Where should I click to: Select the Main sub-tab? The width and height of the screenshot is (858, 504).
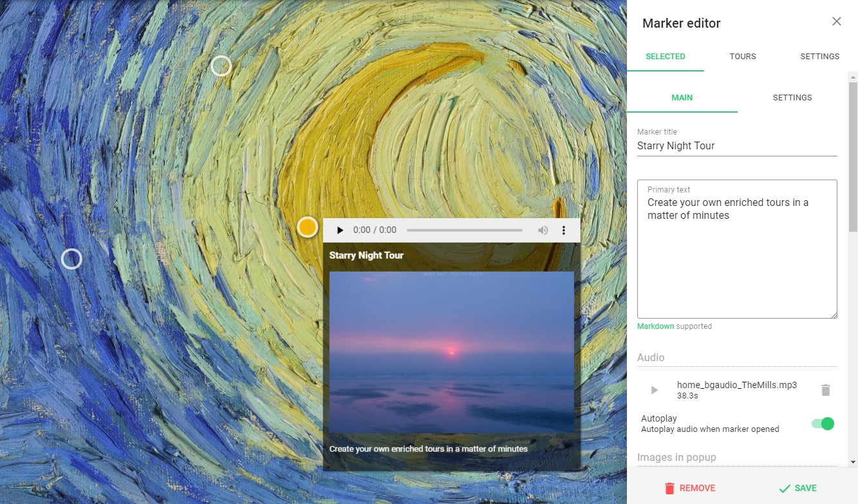[682, 98]
